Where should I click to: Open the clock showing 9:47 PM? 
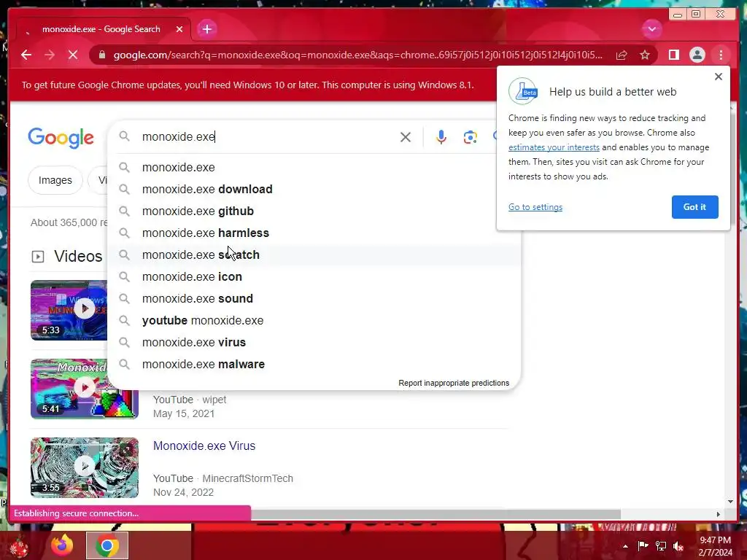point(715,546)
